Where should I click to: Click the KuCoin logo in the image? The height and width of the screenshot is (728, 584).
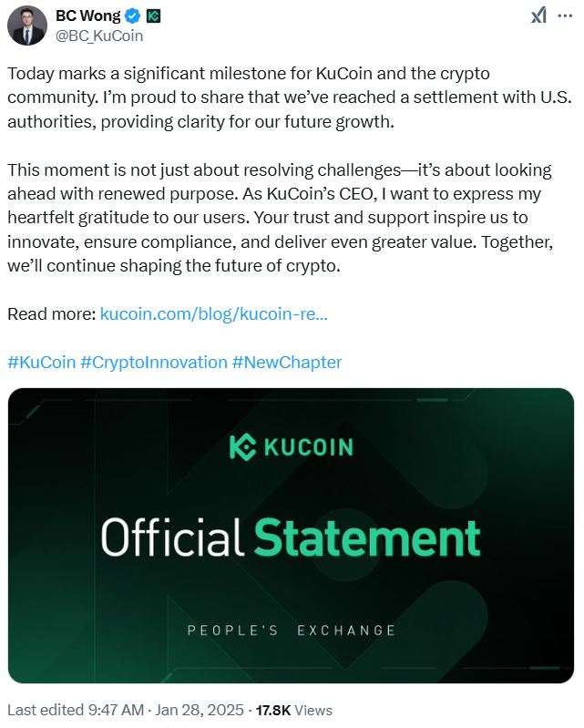point(291,446)
